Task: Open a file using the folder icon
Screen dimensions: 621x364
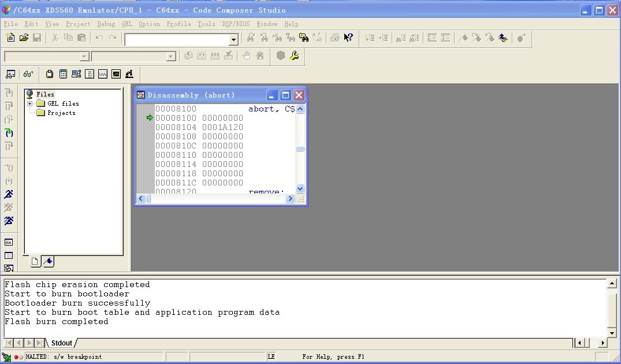Action: point(24,38)
